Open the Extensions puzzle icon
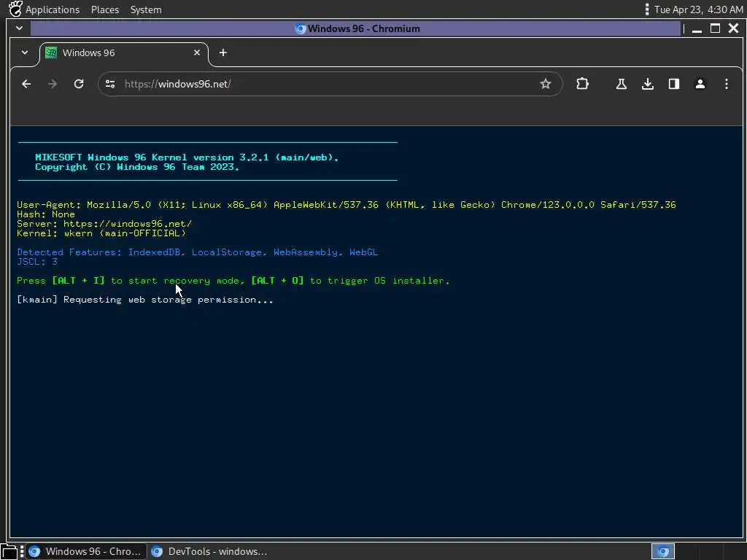The image size is (747, 560). point(582,84)
